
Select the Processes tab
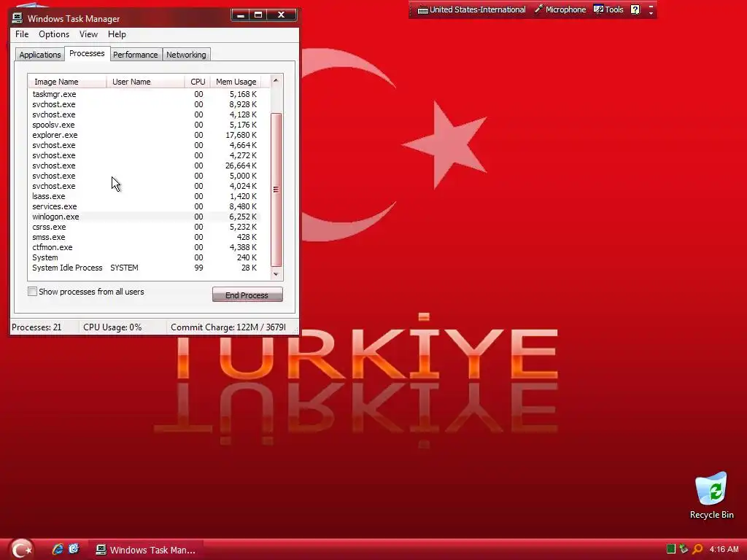87,53
